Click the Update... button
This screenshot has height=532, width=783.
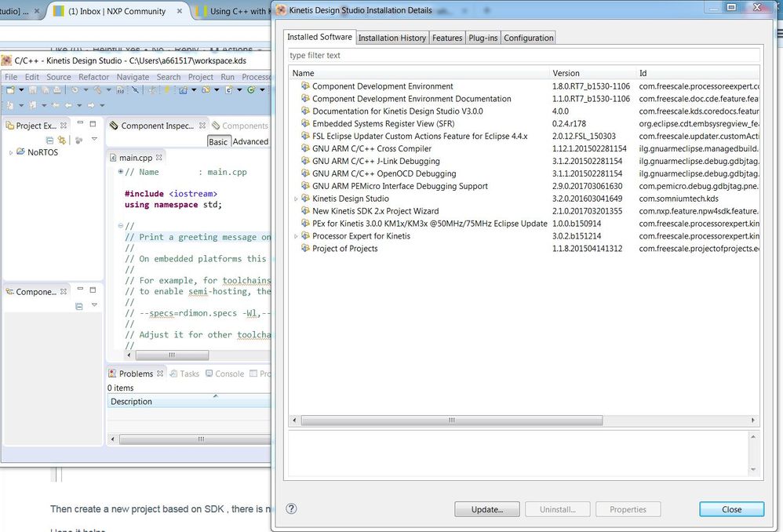(x=487, y=509)
